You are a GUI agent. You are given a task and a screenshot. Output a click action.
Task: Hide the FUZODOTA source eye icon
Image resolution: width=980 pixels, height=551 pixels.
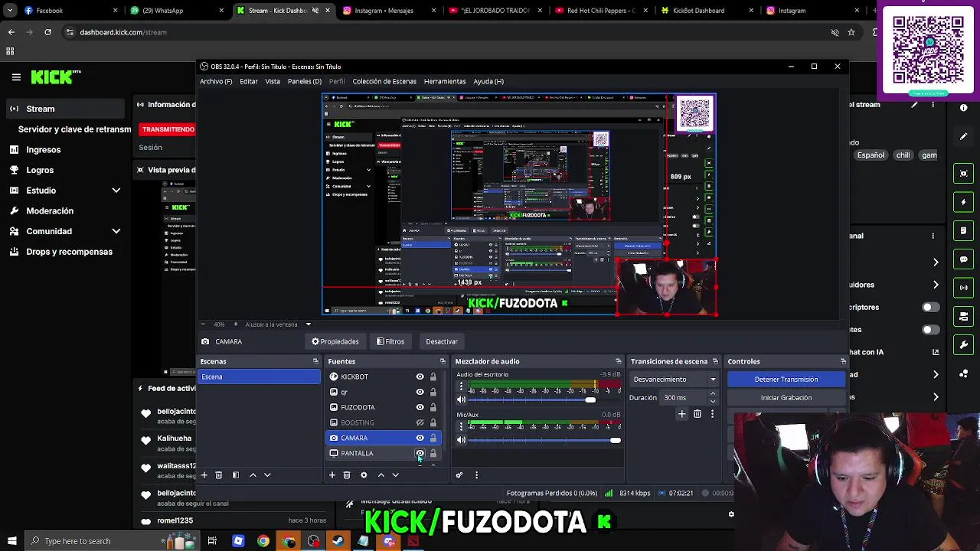(420, 407)
